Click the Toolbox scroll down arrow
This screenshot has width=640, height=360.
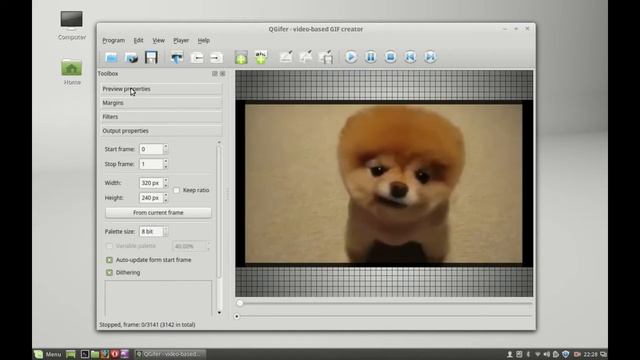(219, 313)
